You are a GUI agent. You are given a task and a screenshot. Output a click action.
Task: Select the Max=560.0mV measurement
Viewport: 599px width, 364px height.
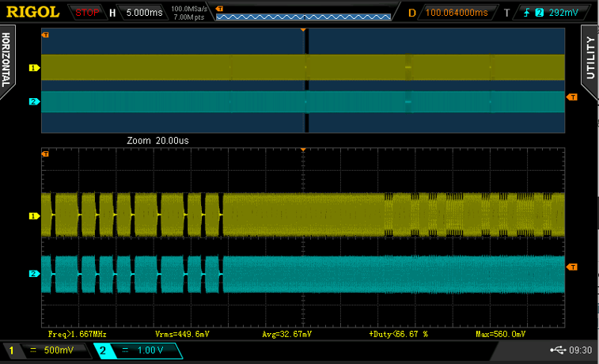tap(500, 334)
